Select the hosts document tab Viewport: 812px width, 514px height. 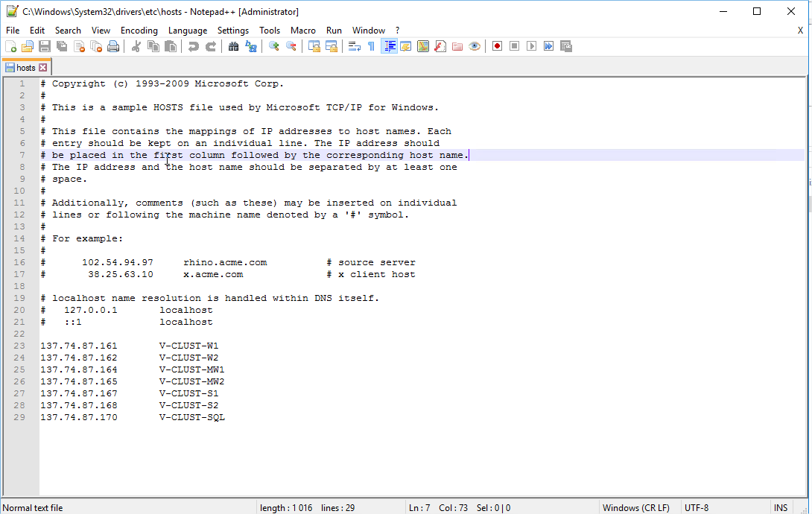25,68
